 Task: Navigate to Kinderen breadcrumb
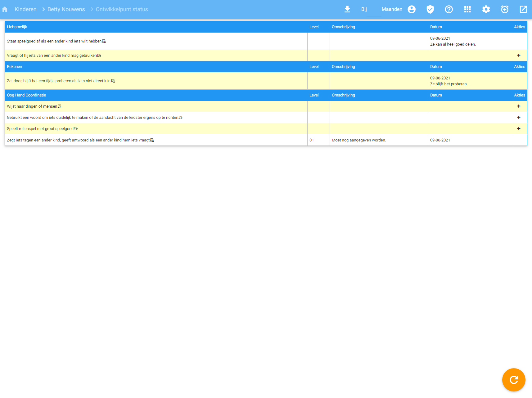point(25,9)
